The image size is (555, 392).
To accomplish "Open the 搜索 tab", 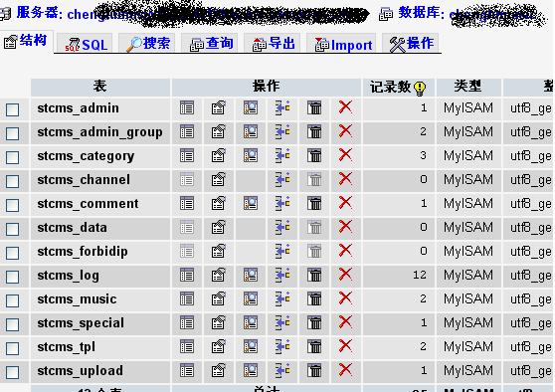I will pyautogui.click(x=148, y=44).
